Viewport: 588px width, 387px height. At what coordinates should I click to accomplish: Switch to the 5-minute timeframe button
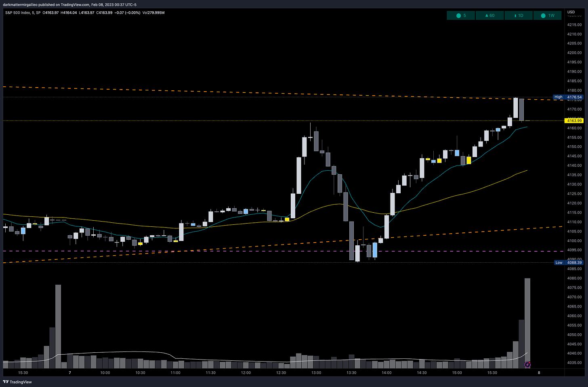[461, 16]
